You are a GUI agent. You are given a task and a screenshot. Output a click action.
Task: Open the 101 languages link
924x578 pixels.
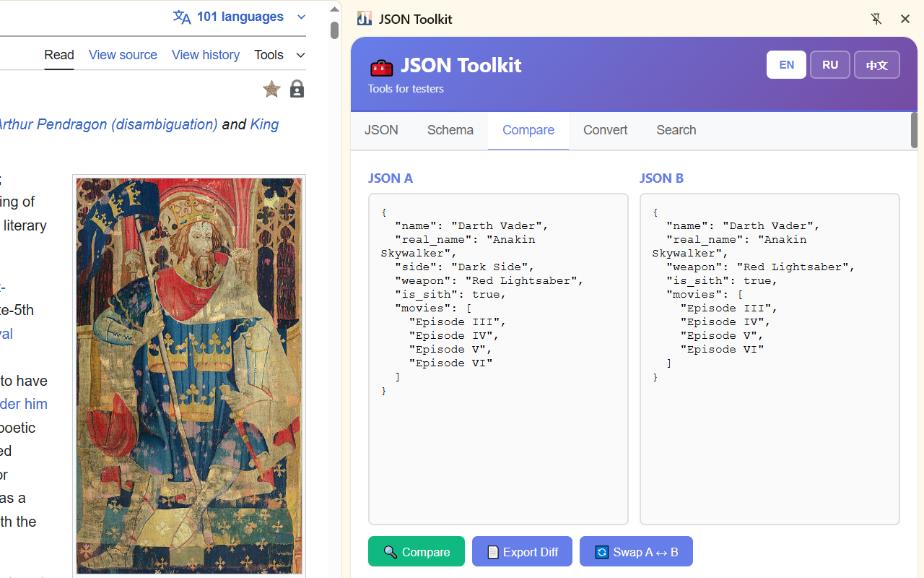(240, 17)
